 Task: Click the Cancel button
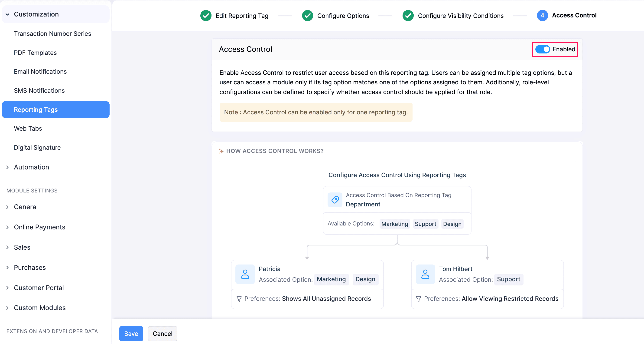[x=162, y=334]
